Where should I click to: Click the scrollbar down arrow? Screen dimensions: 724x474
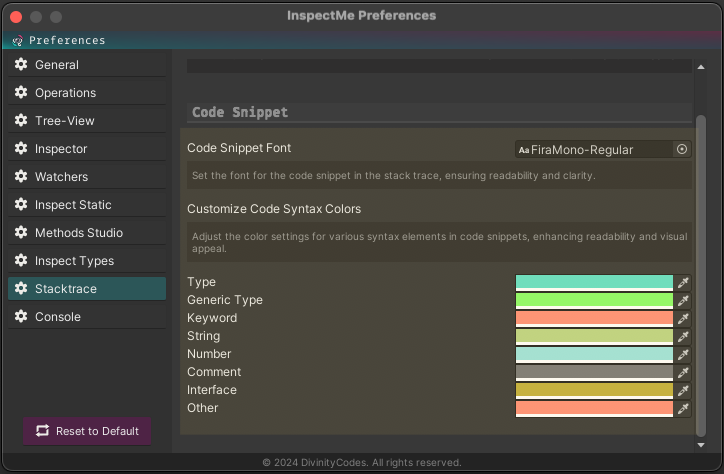click(x=701, y=445)
